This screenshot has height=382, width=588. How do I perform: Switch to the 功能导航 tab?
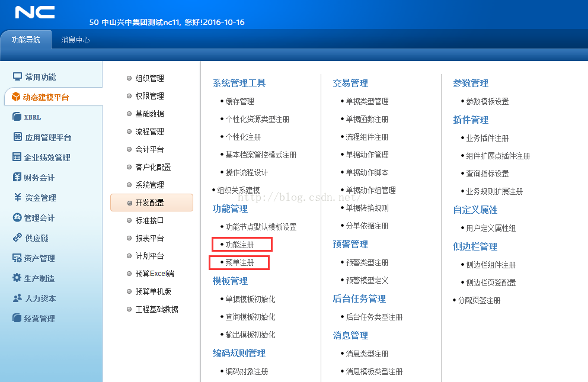25,40
